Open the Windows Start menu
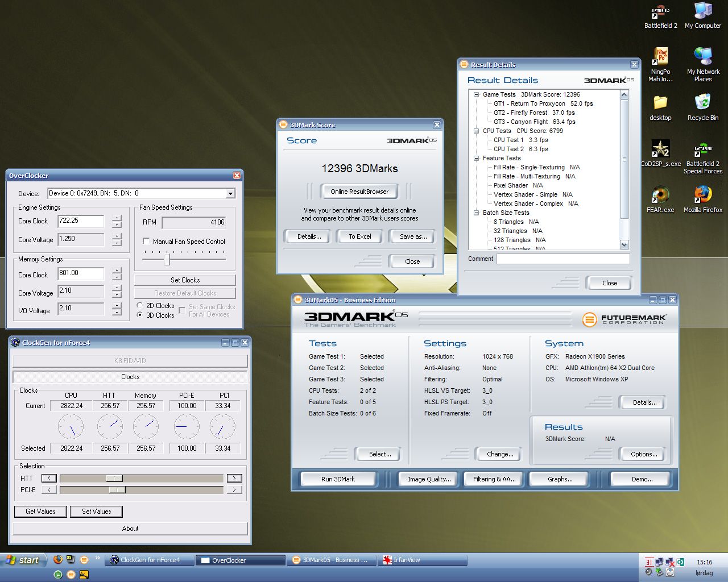 click(23, 560)
